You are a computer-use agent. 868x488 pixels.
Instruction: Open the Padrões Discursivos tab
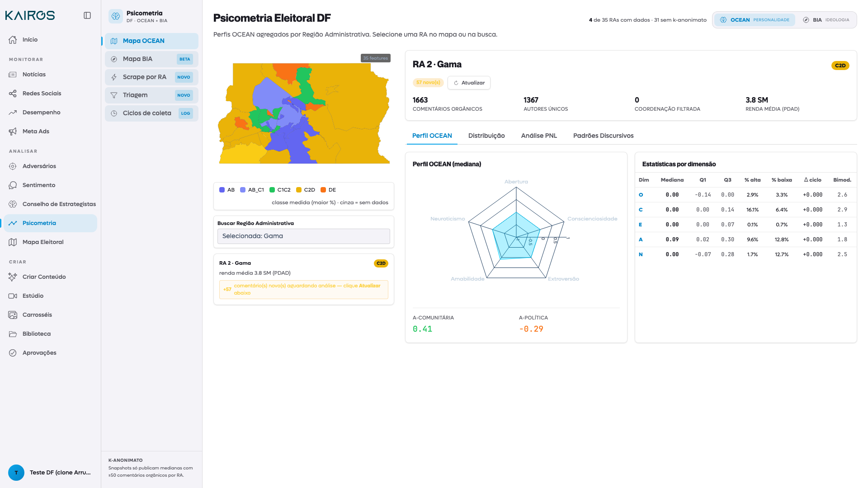pos(603,136)
